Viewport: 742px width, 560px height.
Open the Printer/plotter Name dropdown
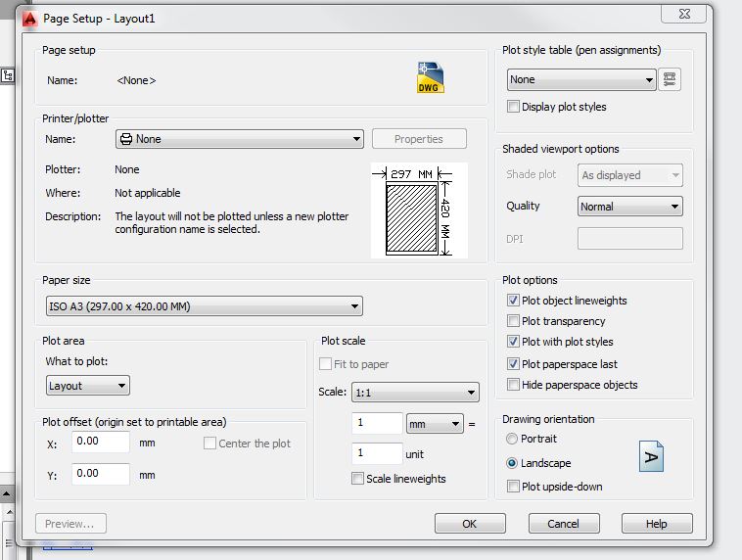tap(240, 139)
